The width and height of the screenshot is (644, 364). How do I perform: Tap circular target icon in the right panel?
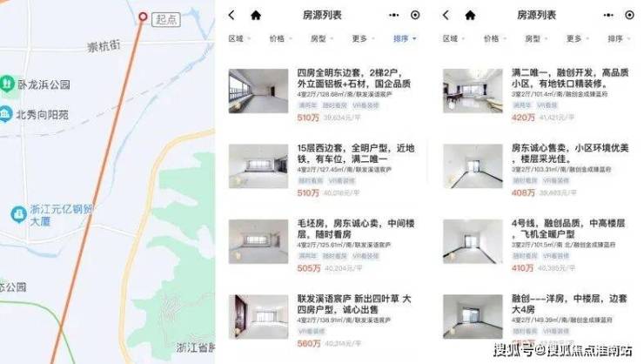pyautogui.click(x=629, y=15)
